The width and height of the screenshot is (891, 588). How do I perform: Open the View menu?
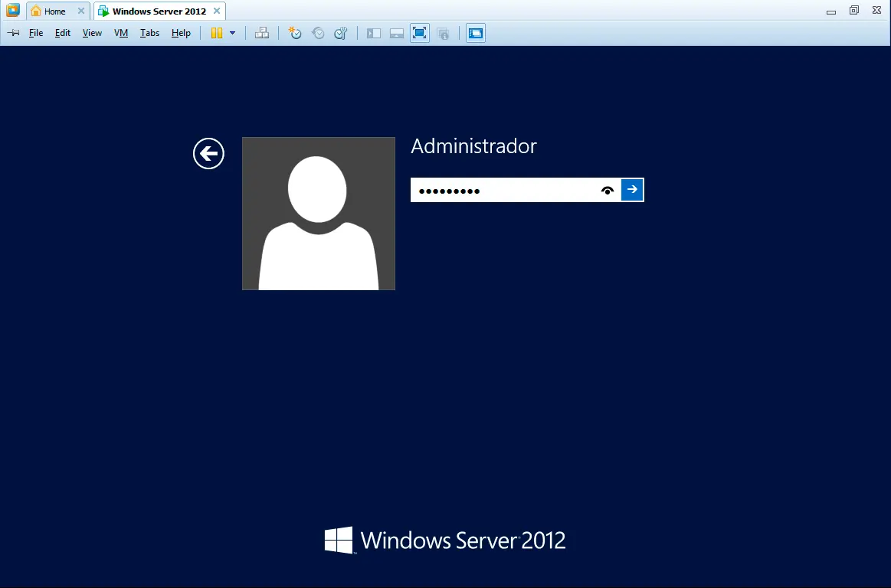92,33
